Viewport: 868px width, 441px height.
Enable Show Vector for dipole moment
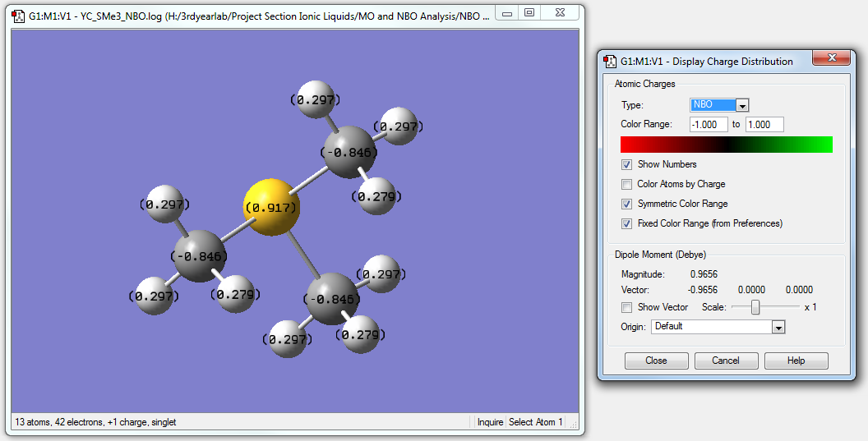click(x=627, y=307)
